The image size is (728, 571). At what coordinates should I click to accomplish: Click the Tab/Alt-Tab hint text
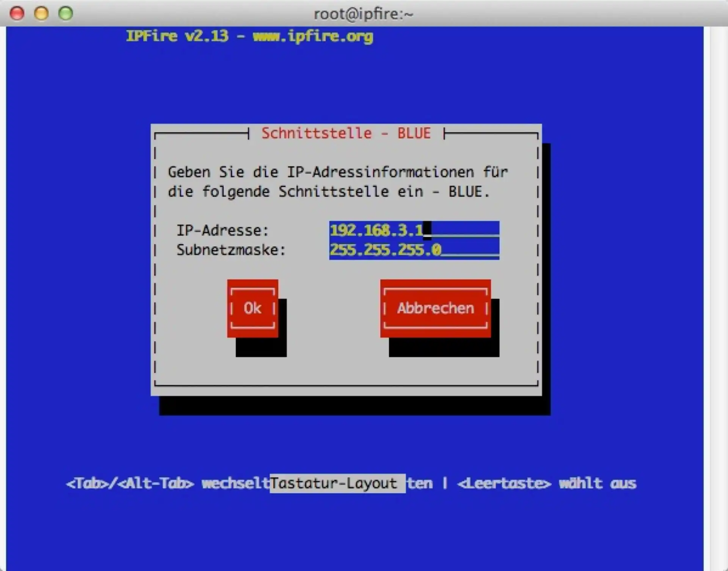(130, 484)
